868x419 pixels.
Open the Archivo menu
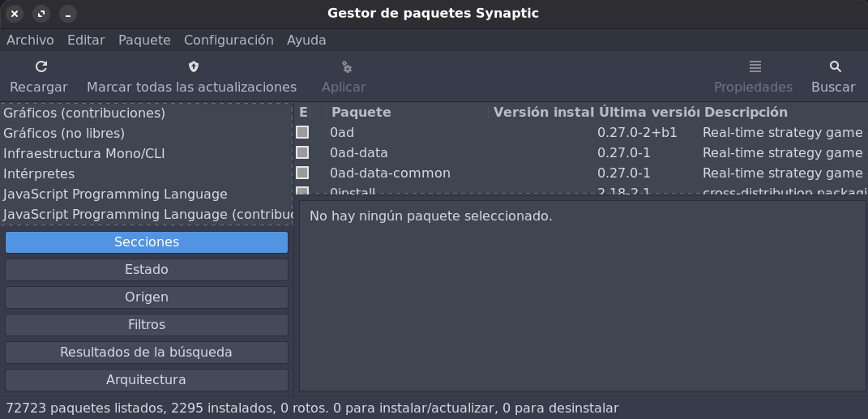point(31,41)
